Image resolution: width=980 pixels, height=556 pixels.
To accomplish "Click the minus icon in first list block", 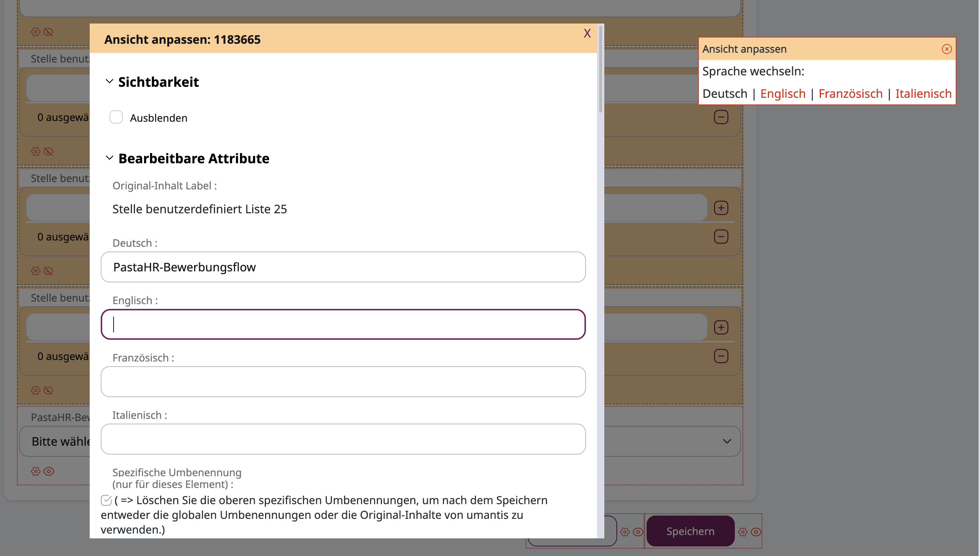I will pyautogui.click(x=721, y=117).
